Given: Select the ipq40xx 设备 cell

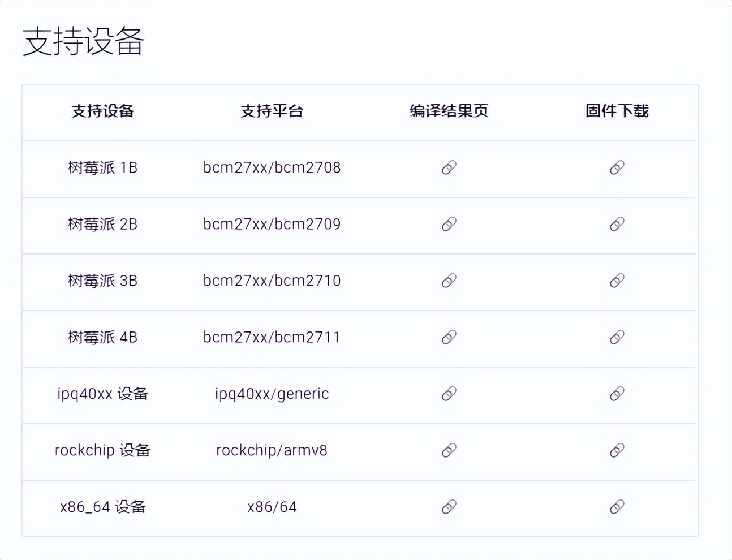Looking at the screenshot, I should pos(102,394).
